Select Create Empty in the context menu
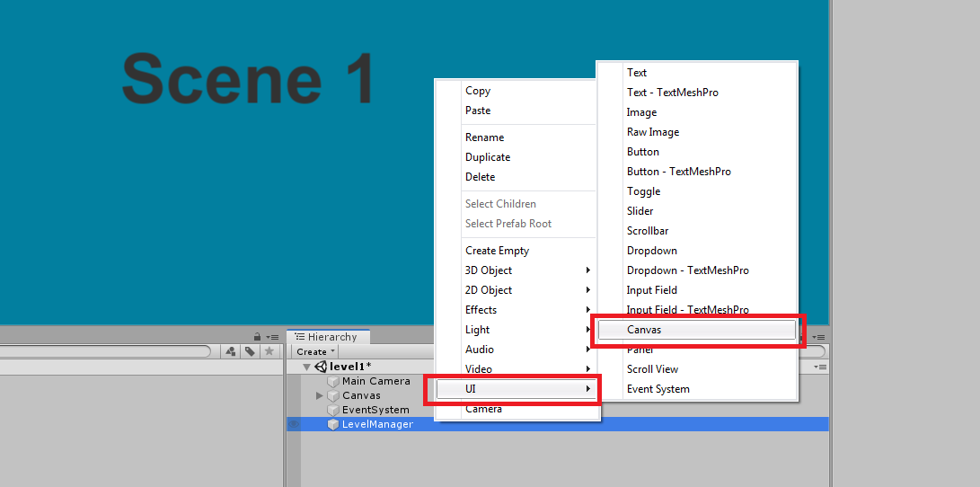Image resolution: width=980 pixels, height=487 pixels. [x=497, y=251]
